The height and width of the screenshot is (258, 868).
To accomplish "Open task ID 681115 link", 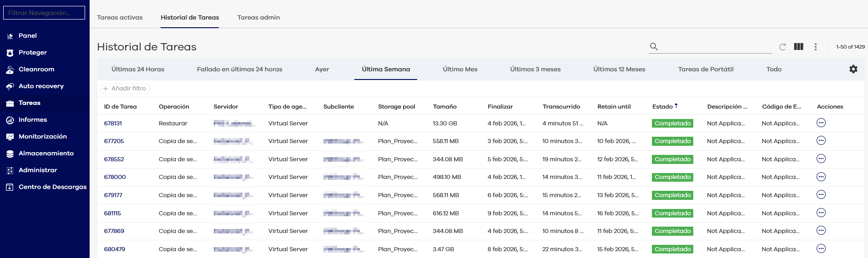I will pos(112,213).
